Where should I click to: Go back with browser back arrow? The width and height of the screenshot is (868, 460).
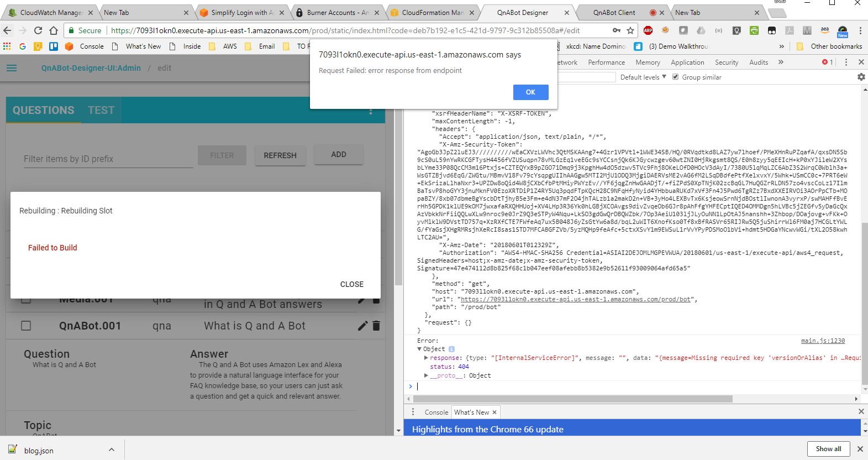[7, 30]
